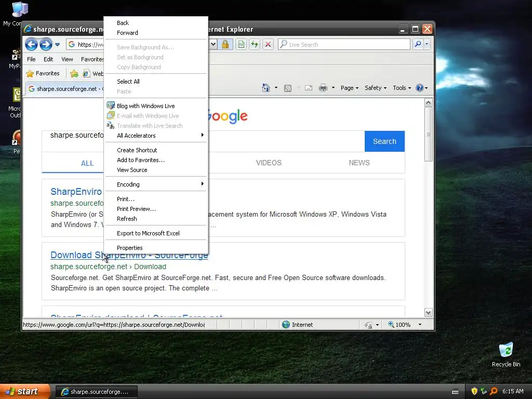Open the address bar dropdown arrow

click(x=213, y=45)
